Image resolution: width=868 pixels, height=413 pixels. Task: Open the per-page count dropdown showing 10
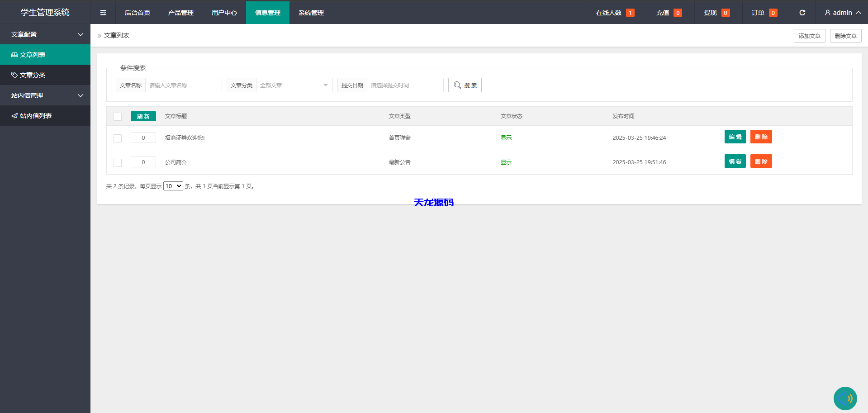[x=173, y=186]
